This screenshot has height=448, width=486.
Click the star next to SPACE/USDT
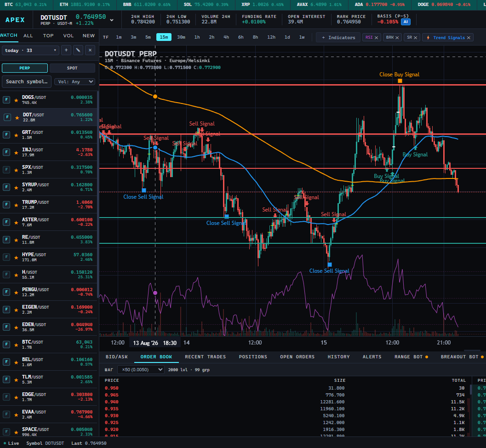click(16, 432)
